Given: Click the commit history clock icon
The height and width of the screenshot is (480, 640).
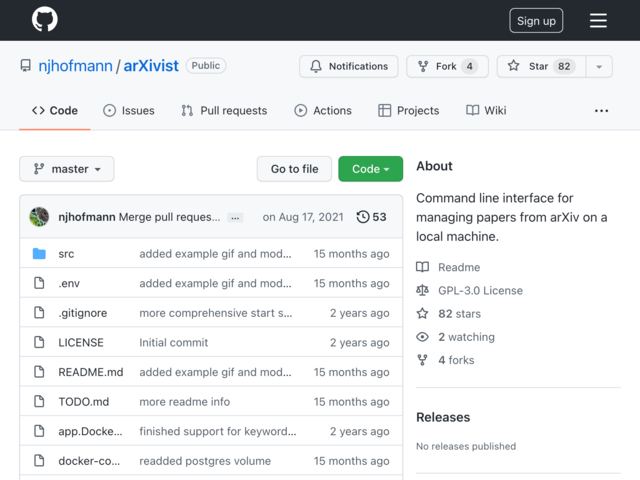Looking at the screenshot, I should coord(363,217).
